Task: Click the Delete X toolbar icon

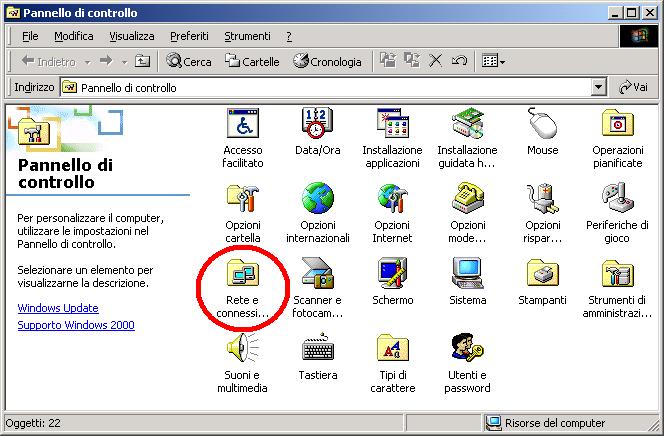Action: (435, 61)
